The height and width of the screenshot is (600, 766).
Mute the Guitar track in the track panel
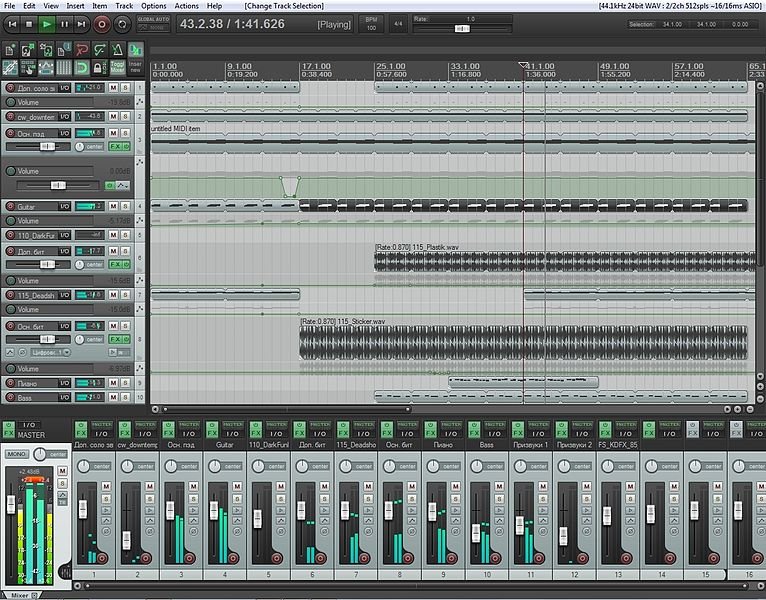pyautogui.click(x=113, y=206)
